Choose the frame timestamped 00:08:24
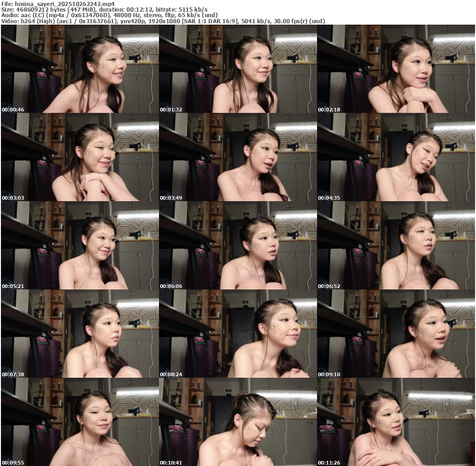The image size is (476, 466). coord(238,334)
